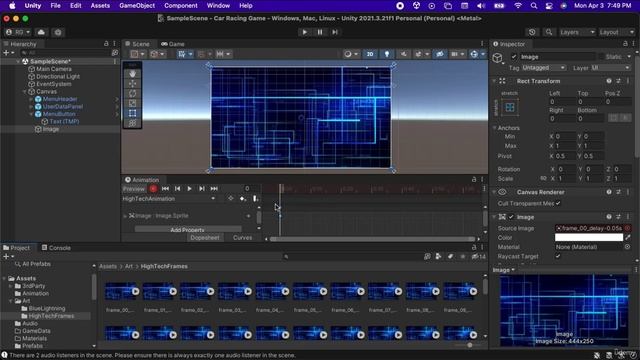640x360 pixels.
Task: Step one frame forward in editor
Action: pyautogui.click(x=335, y=32)
